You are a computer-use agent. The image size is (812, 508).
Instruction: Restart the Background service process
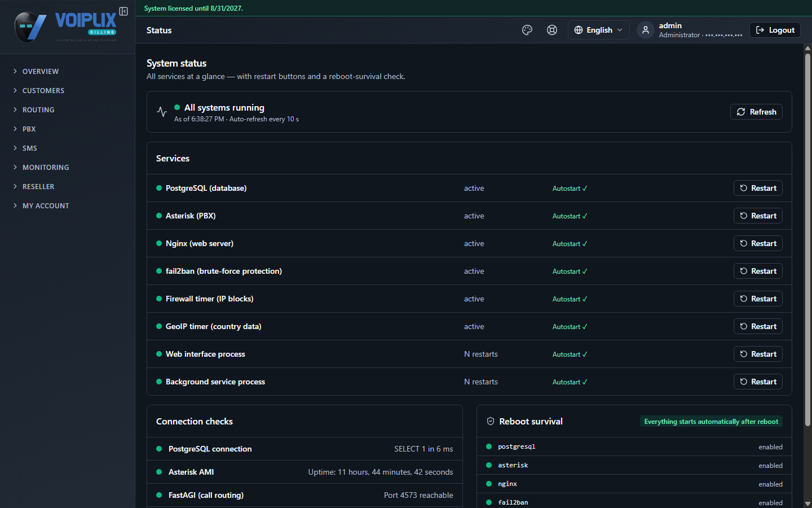[758, 382]
